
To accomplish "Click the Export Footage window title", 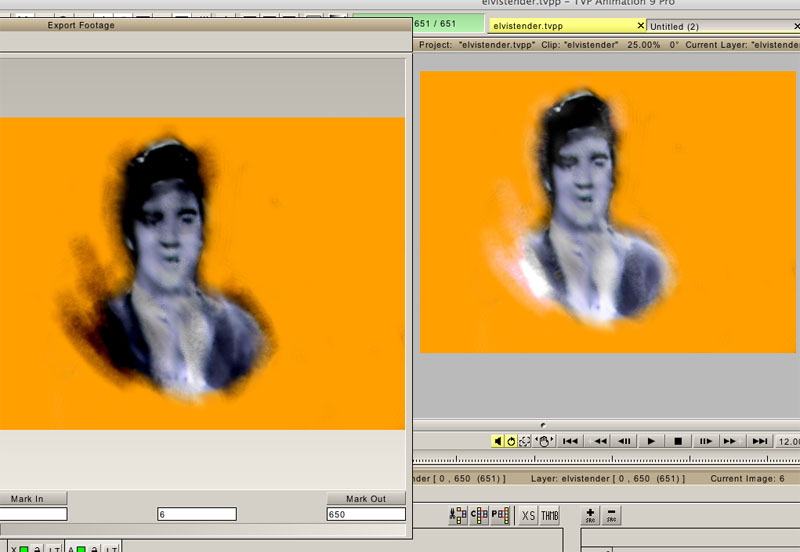I will pos(81,25).
